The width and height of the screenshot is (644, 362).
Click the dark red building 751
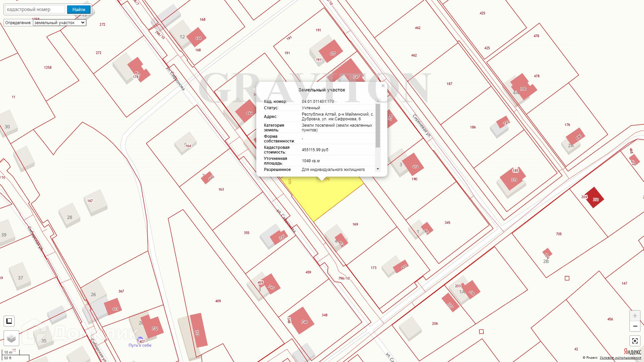(x=595, y=198)
